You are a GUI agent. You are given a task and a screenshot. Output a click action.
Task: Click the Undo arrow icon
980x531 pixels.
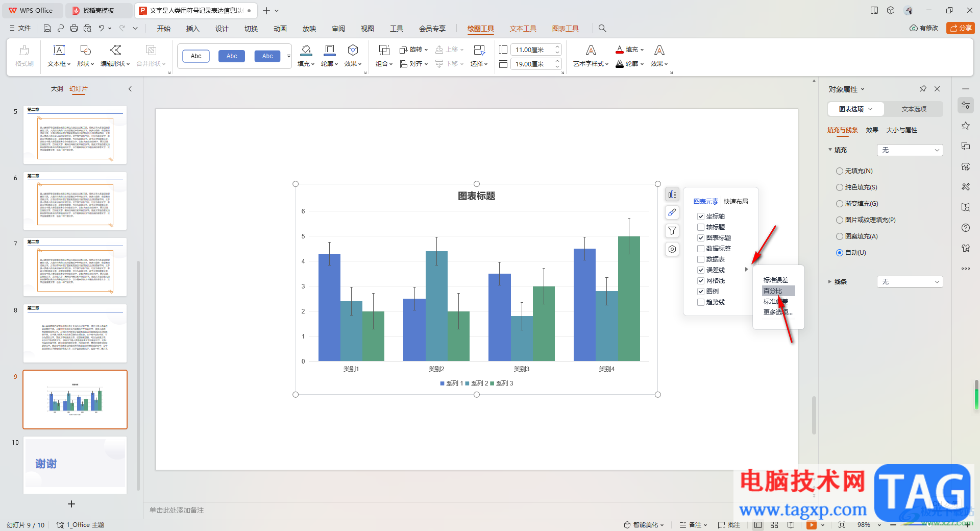click(x=102, y=28)
